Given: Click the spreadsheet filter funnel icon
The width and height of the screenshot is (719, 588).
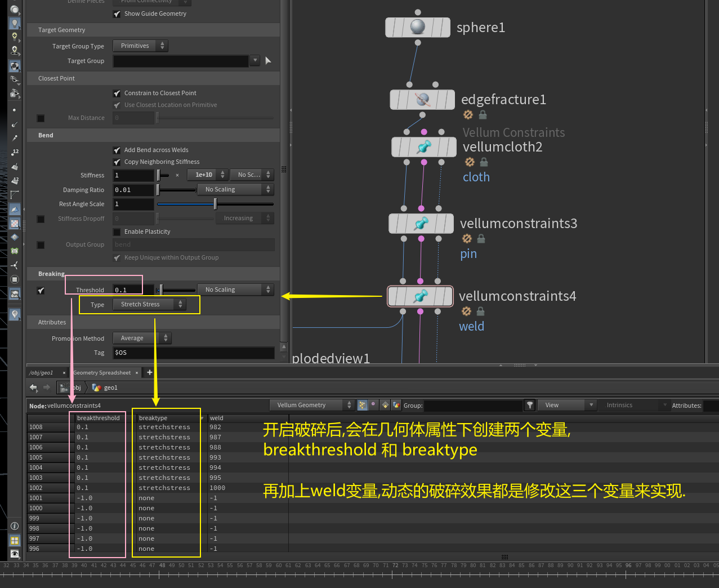Looking at the screenshot, I should (530, 405).
